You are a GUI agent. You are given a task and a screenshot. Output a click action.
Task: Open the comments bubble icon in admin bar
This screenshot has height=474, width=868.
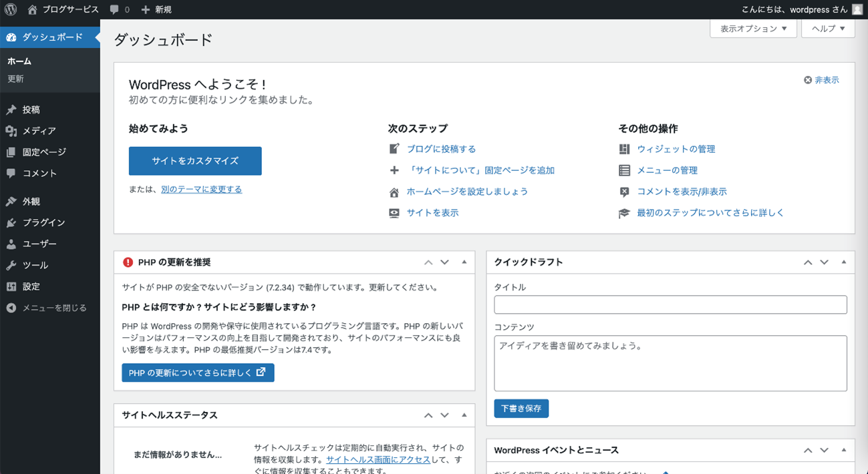(x=115, y=9)
